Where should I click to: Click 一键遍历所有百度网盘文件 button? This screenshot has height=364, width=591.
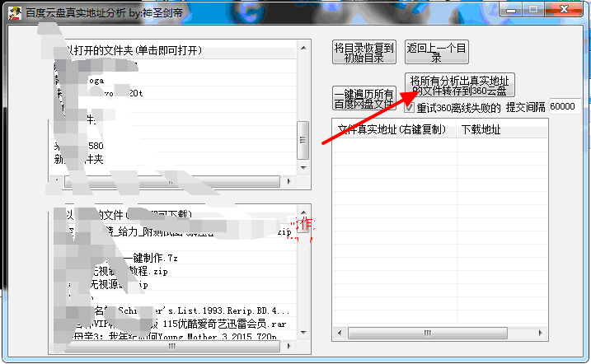point(364,98)
